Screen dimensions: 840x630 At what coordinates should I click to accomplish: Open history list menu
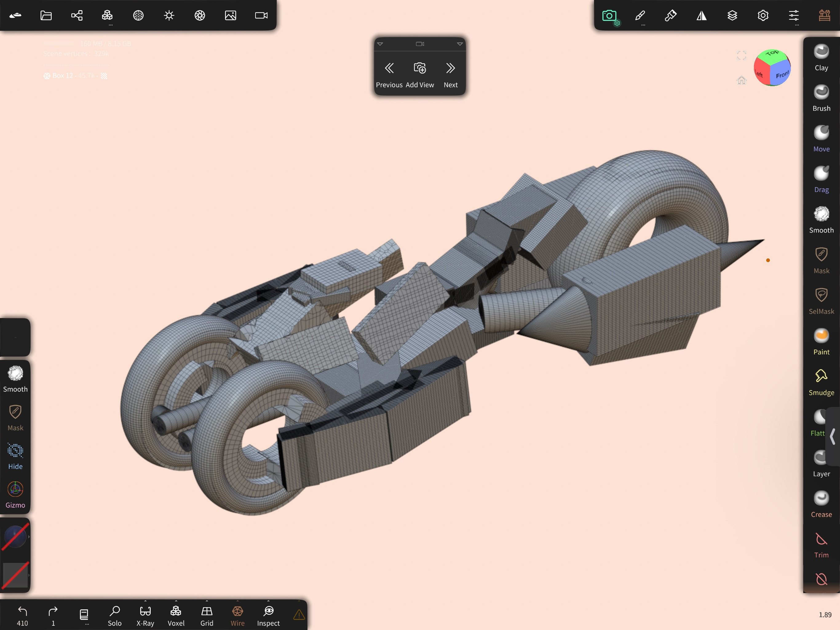[x=84, y=616]
